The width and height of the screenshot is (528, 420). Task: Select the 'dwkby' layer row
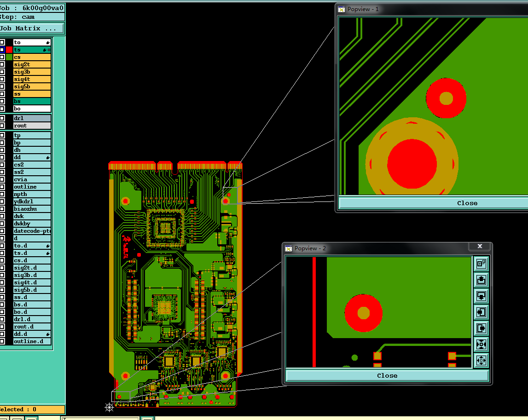(32, 224)
